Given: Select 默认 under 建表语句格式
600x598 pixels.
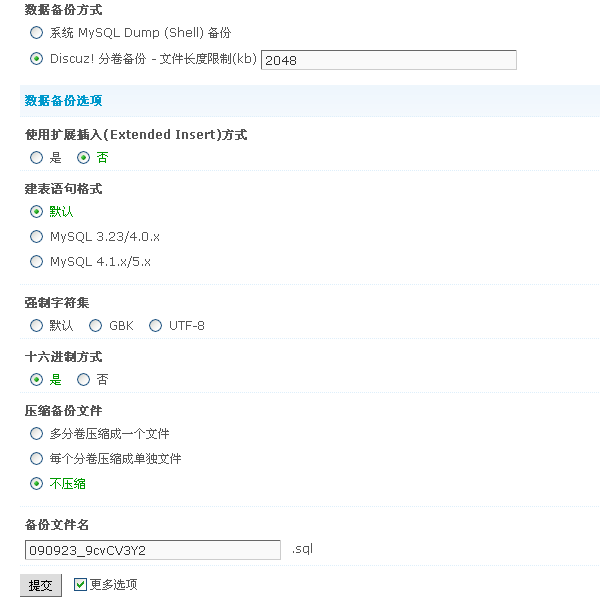Looking at the screenshot, I should (37, 212).
